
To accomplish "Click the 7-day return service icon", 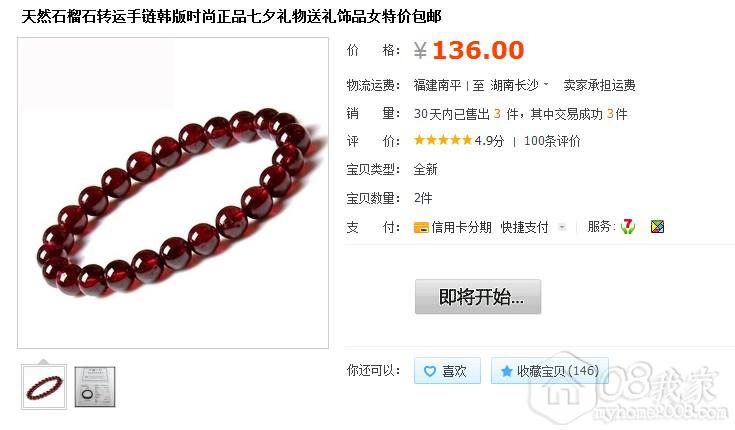I will click(x=628, y=227).
